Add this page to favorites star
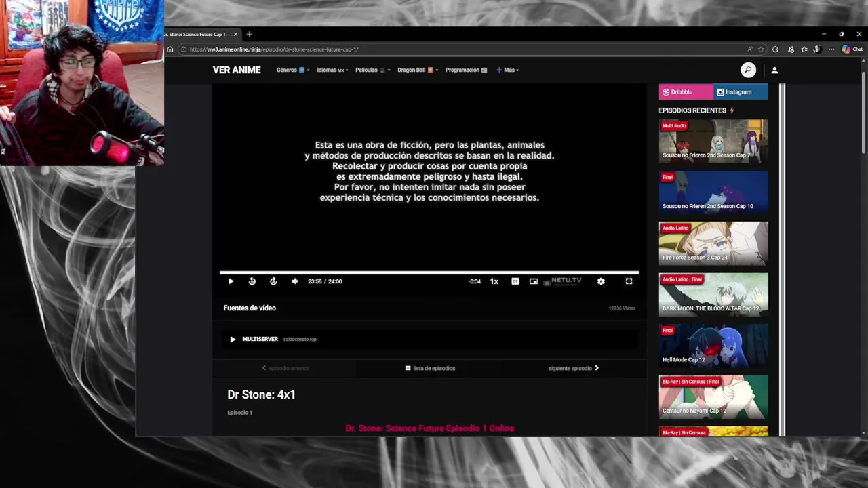The width and height of the screenshot is (868, 488). 762,49
